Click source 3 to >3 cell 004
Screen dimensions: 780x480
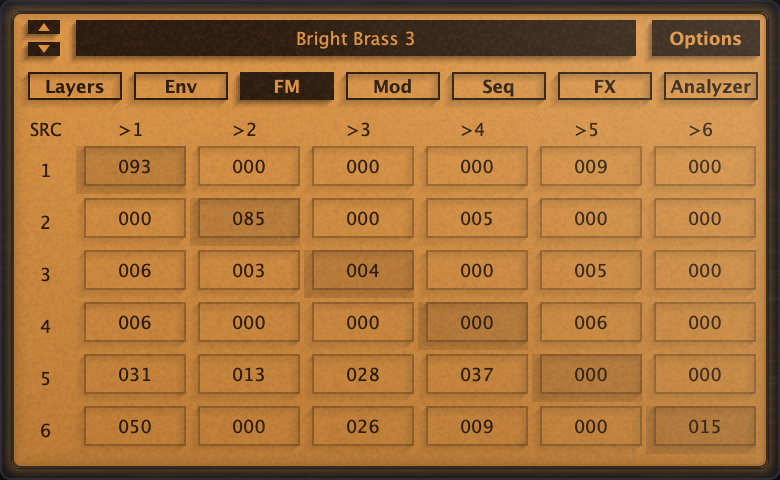pos(363,270)
